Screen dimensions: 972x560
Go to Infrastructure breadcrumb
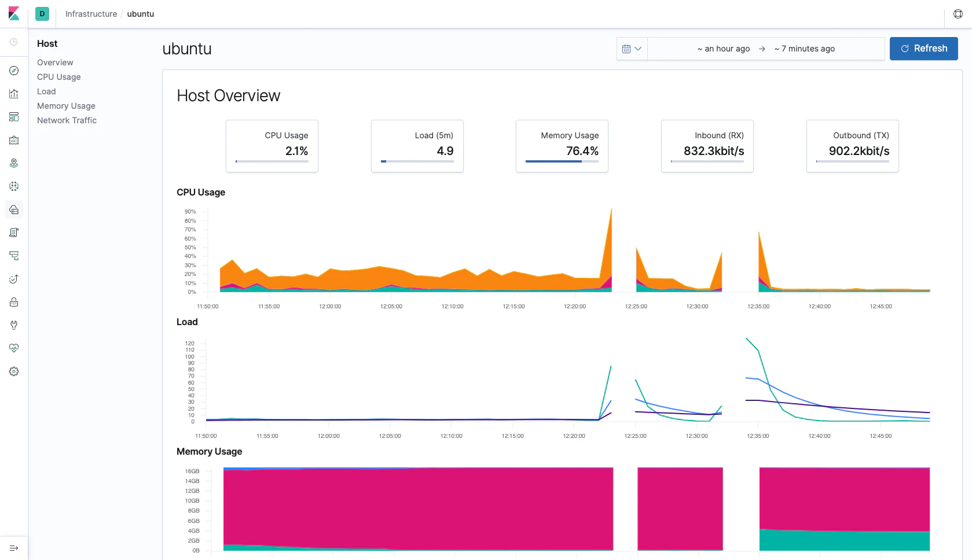click(x=91, y=14)
